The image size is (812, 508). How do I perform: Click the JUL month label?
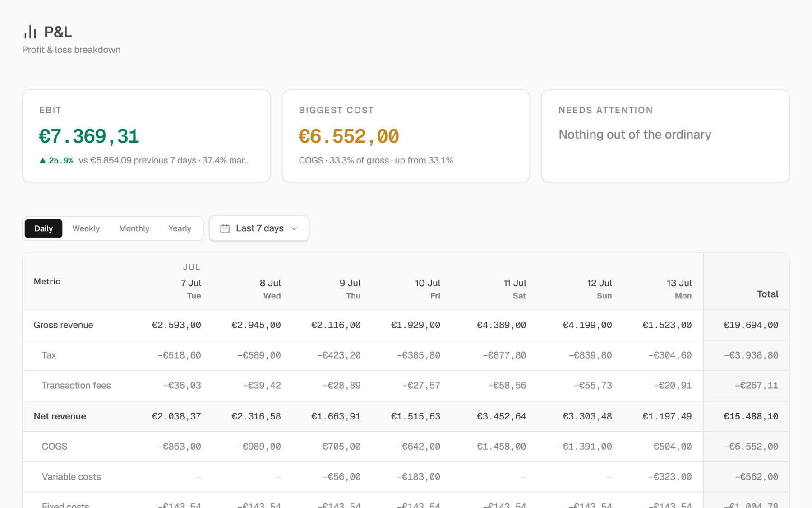coord(192,267)
